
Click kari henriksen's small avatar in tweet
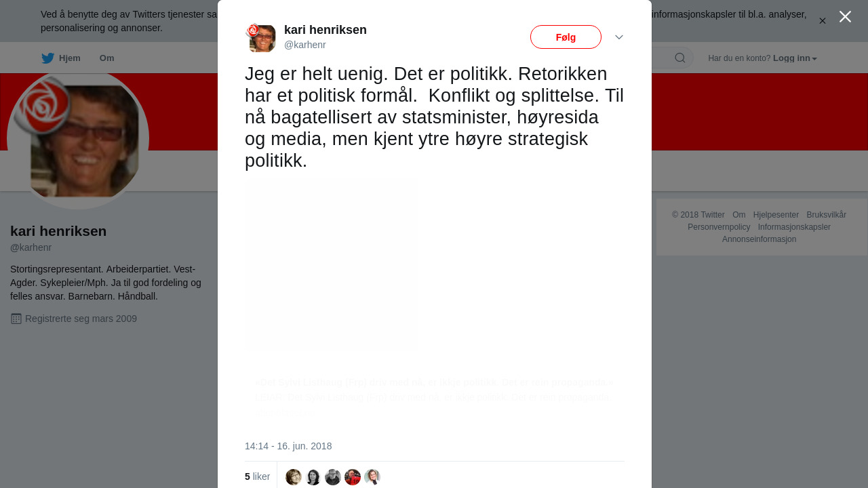261,38
